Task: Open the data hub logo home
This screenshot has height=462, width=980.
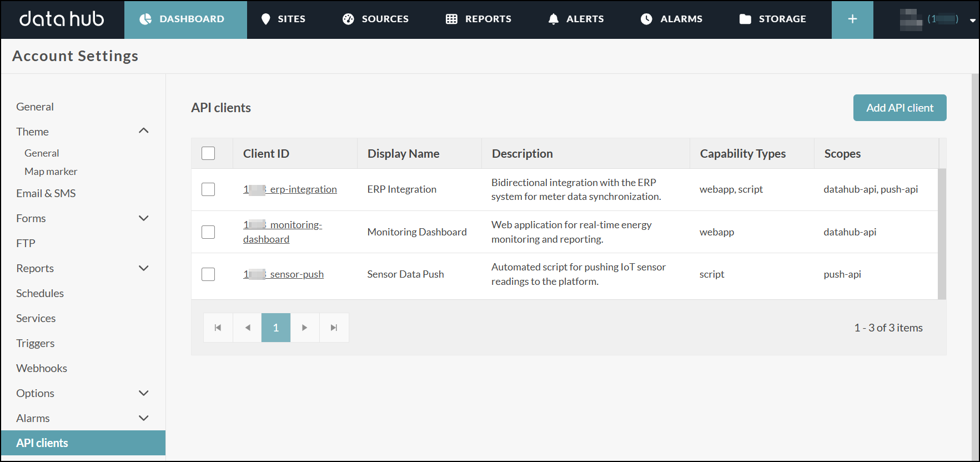Action: [62, 19]
